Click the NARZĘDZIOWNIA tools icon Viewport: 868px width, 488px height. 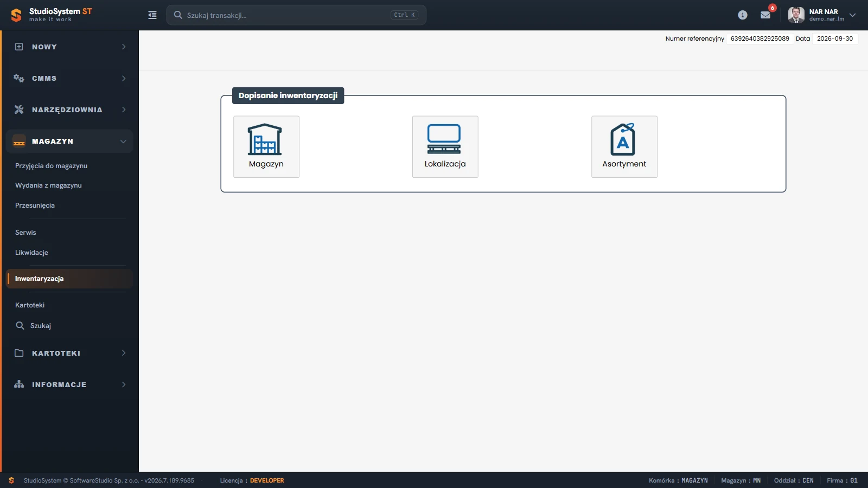[19, 110]
